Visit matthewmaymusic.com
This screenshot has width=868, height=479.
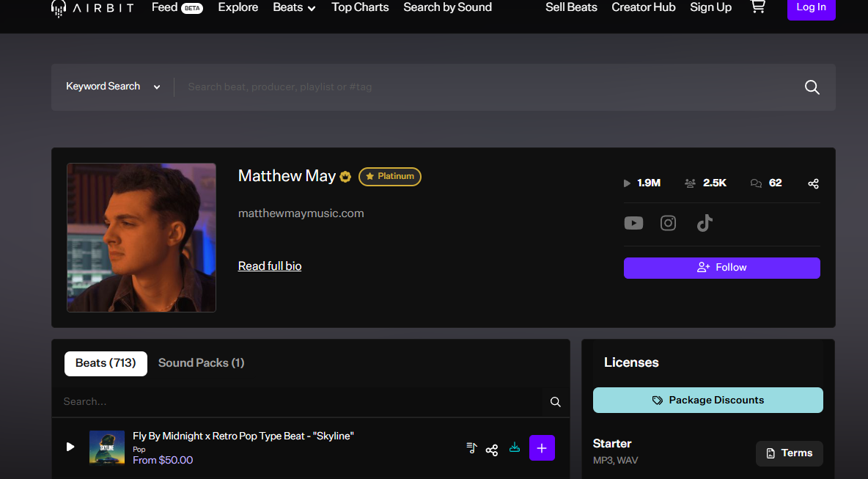301,213
